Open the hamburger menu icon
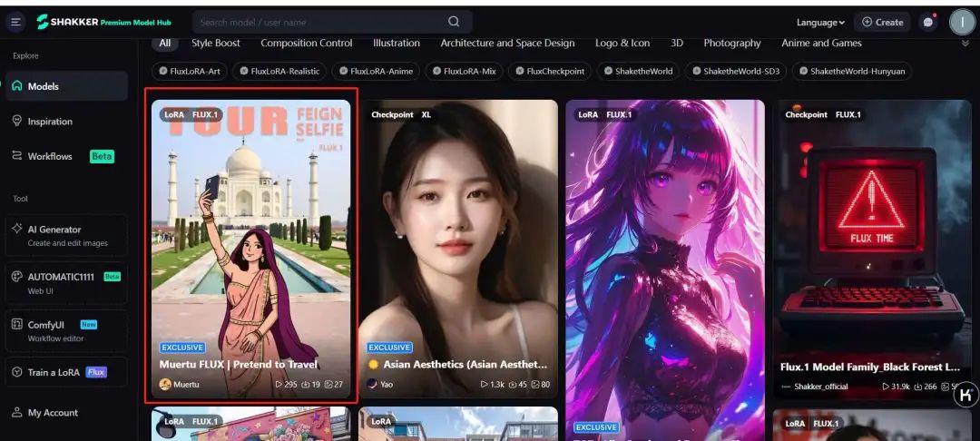This screenshot has height=441, width=980. click(x=15, y=23)
